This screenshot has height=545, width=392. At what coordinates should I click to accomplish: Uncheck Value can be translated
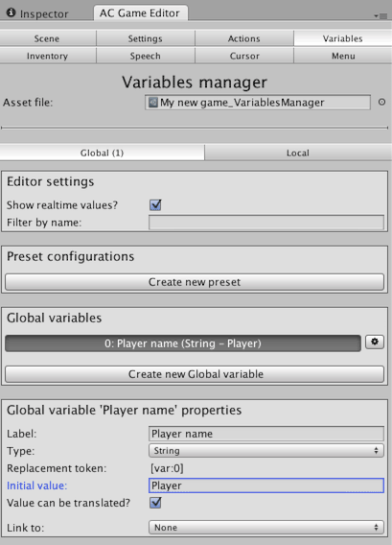pos(155,503)
